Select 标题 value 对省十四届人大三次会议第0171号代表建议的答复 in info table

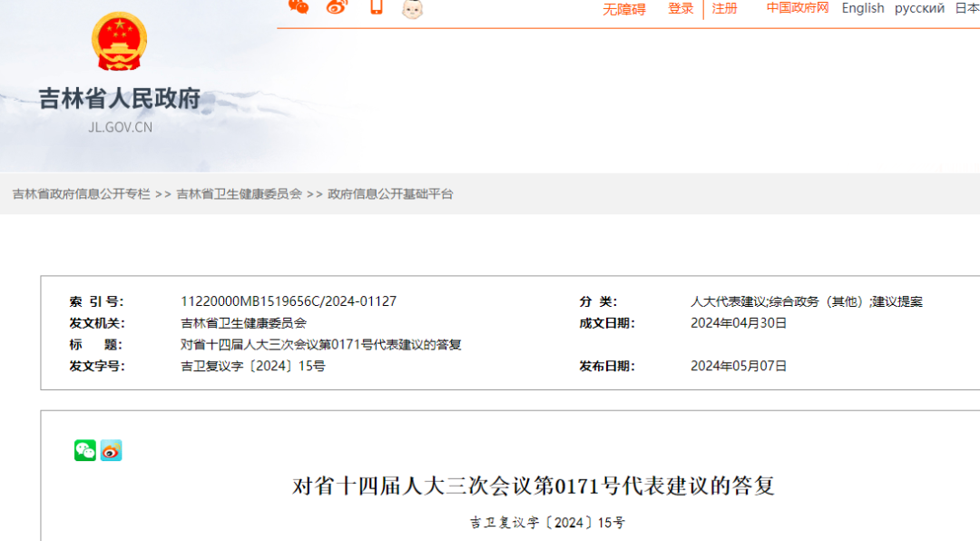(320, 345)
